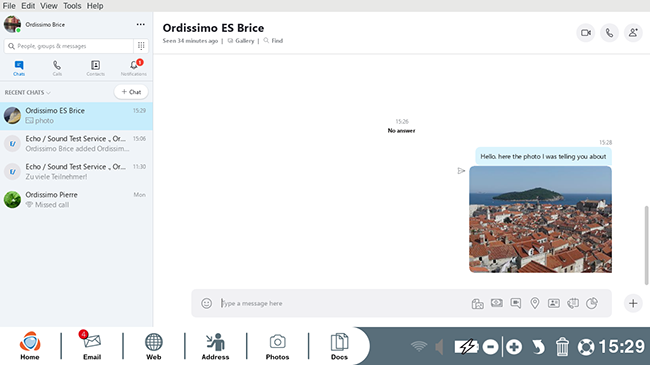
Task: Open the emoji picker in message box
Action: [206, 303]
